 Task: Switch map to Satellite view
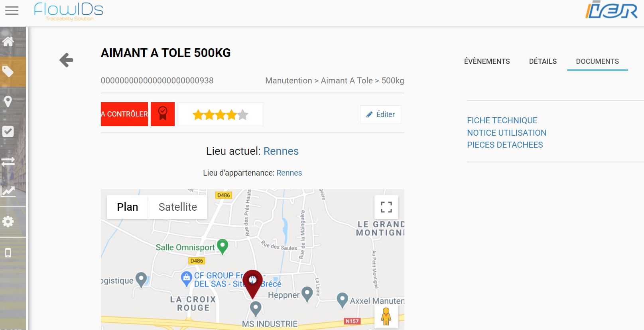tap(178, 207)
